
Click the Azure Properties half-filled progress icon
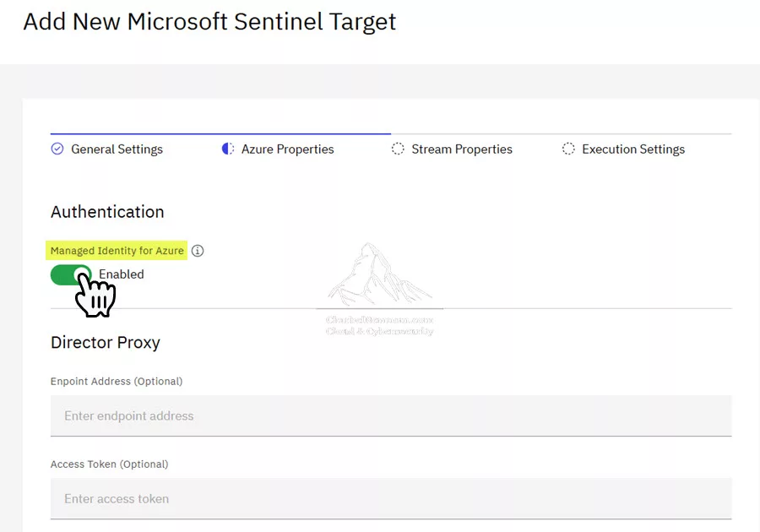(228, 149)
